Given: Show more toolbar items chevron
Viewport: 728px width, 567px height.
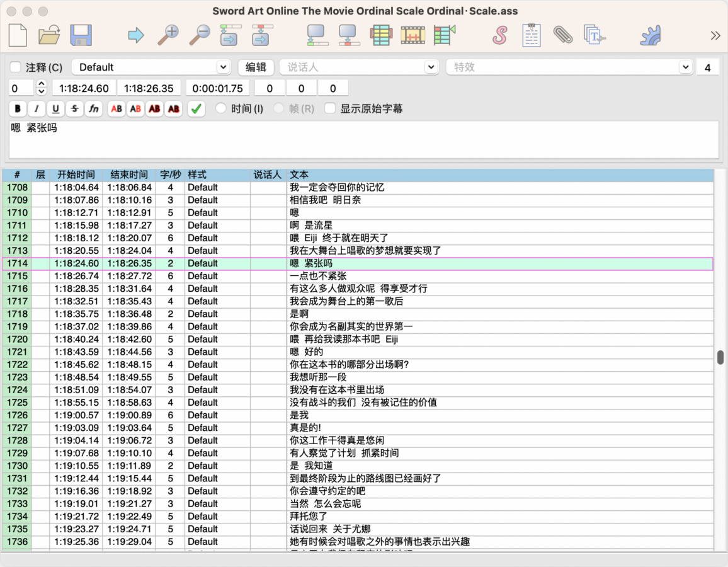Looking at the screenshot, I should [715, 35].
